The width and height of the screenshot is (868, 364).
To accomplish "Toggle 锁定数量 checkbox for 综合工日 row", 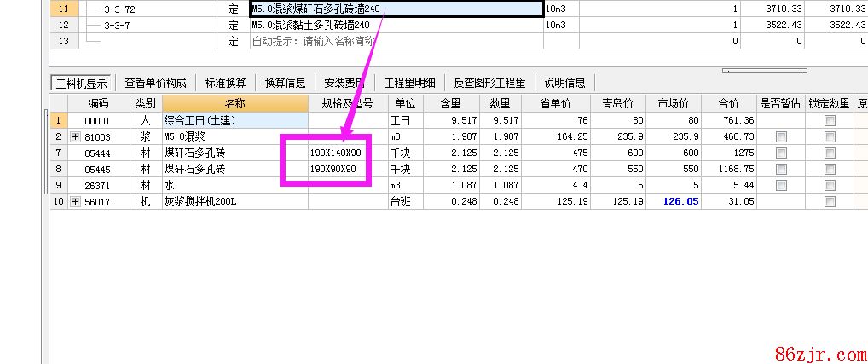I will point(830,120).
